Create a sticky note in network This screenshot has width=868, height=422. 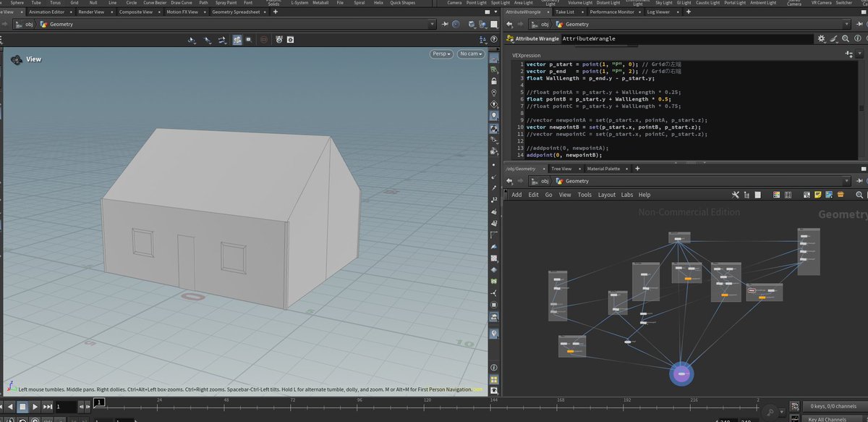point(817,195)
